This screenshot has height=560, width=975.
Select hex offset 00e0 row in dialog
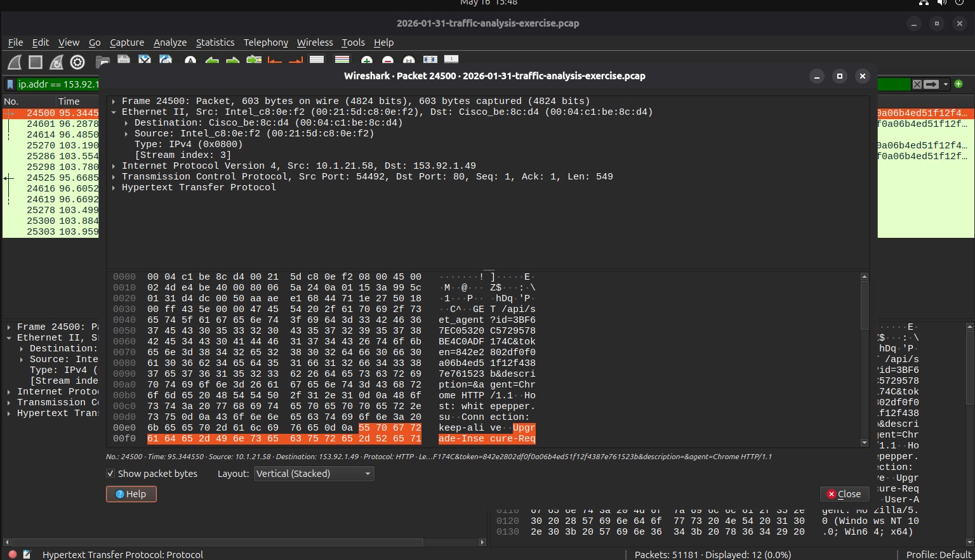coord(324,428)
